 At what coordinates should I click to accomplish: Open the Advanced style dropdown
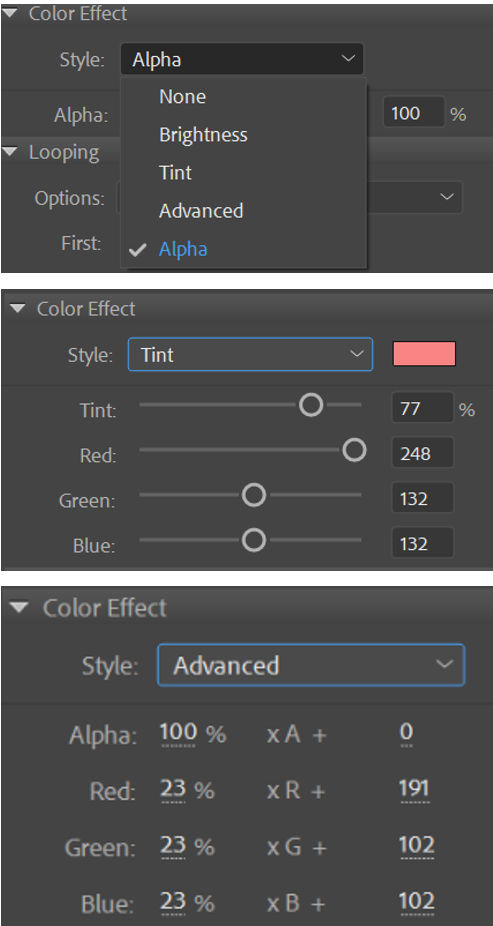tap(311, 665)
